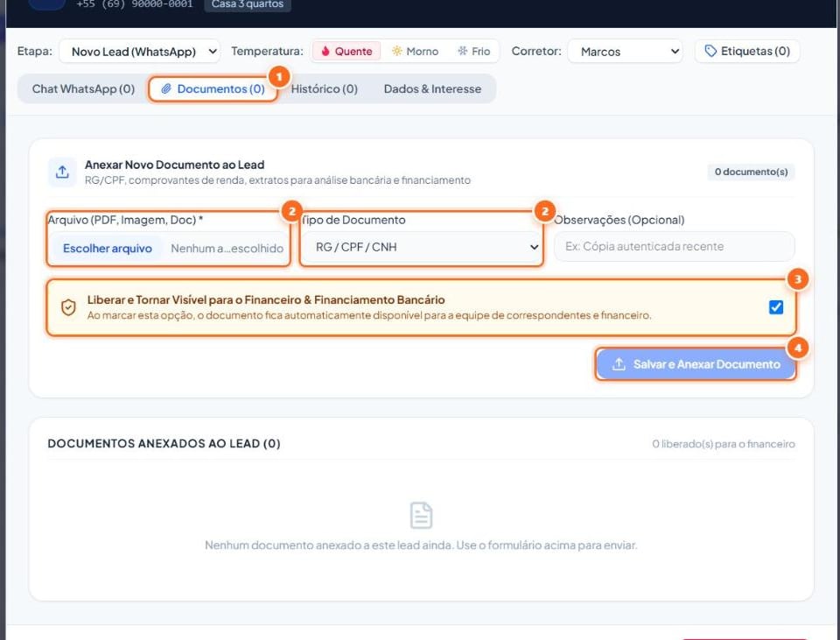Click the snowflake icon next to Frio
Viewport: 840px width, 640px height.
(462, 51)
